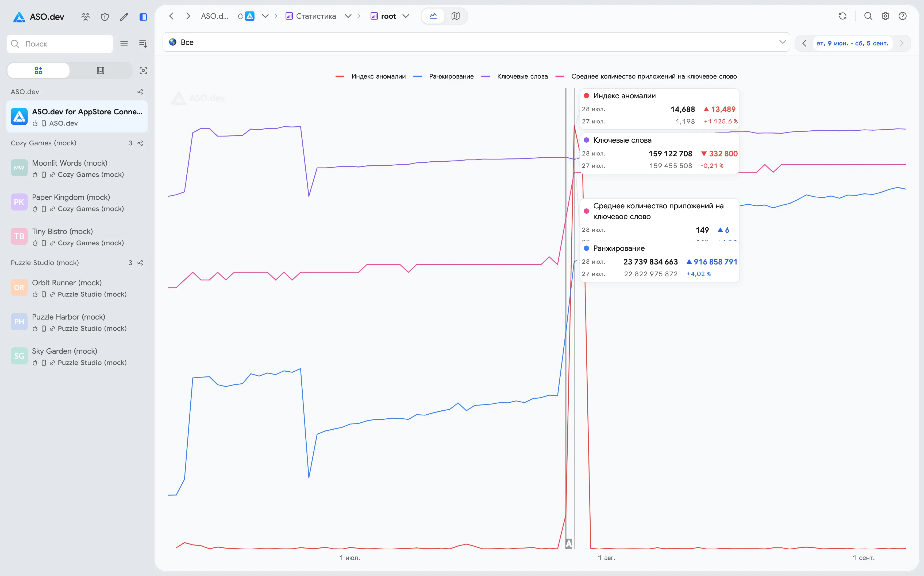
Task: Click the shield security icon
Action: [105, 17]
